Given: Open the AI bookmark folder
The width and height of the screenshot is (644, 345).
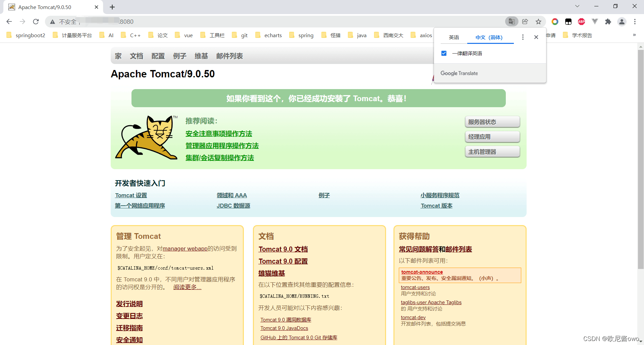Looking at the screenshot, I should click(x=107, y=35).
